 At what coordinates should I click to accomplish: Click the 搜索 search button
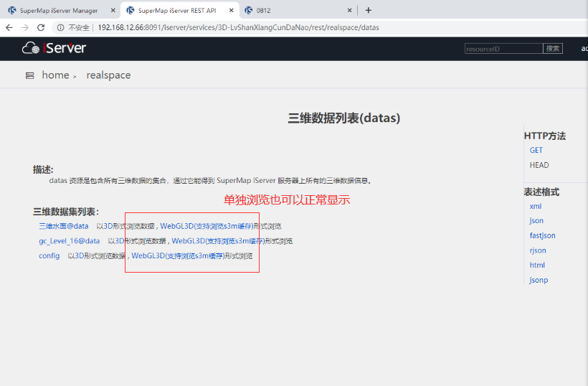tap(553, 49)
